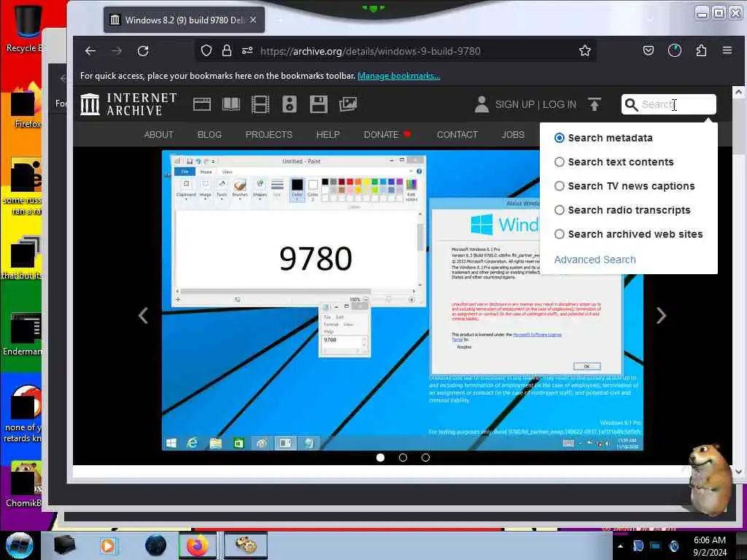747x560 pixels.
Task: Click the SIGN UP link
Action: click(x=514, y=104)
